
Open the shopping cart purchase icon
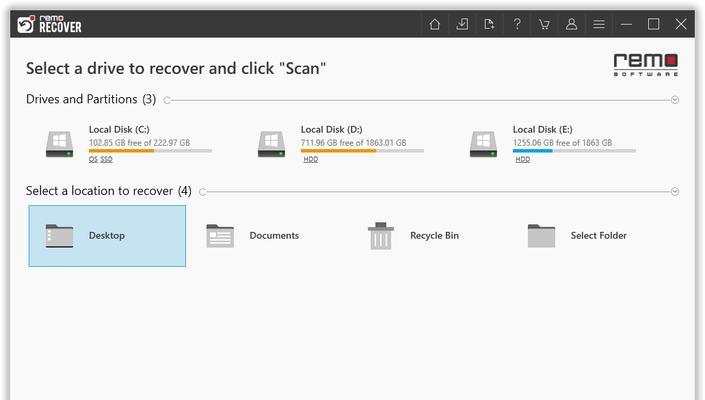tap(544, 24)
